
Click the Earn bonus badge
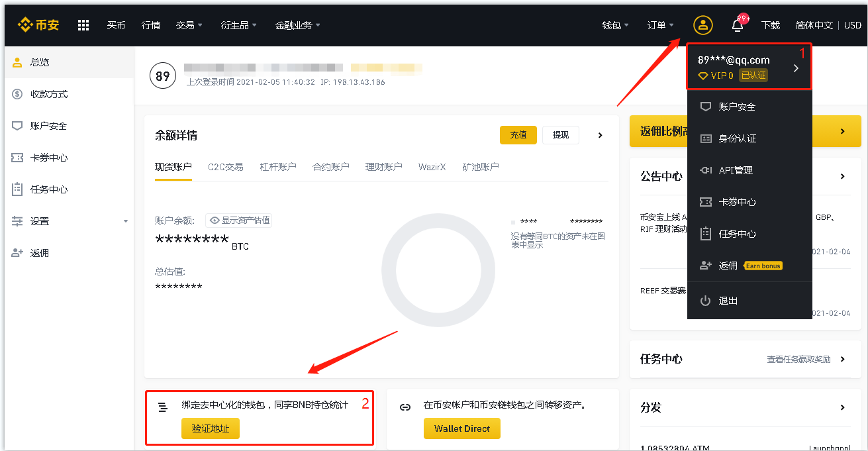pyautogui.click(x=763, y=266)
